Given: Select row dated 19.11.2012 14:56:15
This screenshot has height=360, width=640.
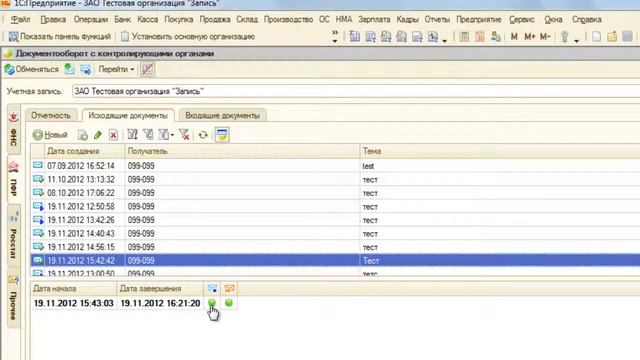Looking at the screenshot, I should tap(336, 247).
